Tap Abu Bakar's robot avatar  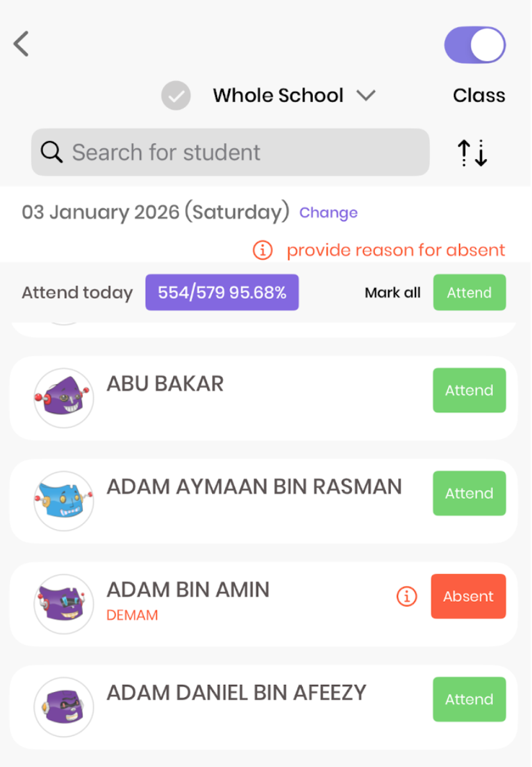click(63, 398)
